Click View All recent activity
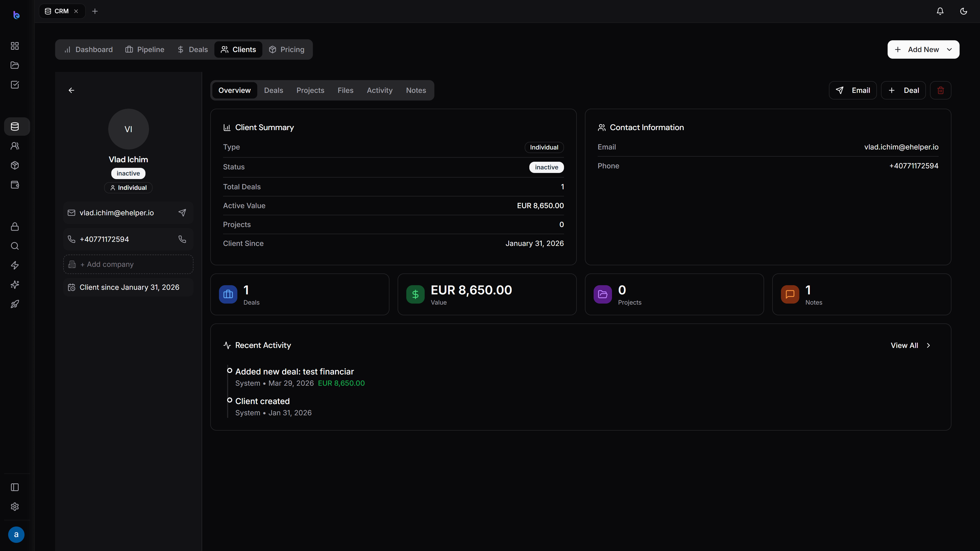This screenshot has width=980, height=551. pyautogui.click(x=911, y=345)
